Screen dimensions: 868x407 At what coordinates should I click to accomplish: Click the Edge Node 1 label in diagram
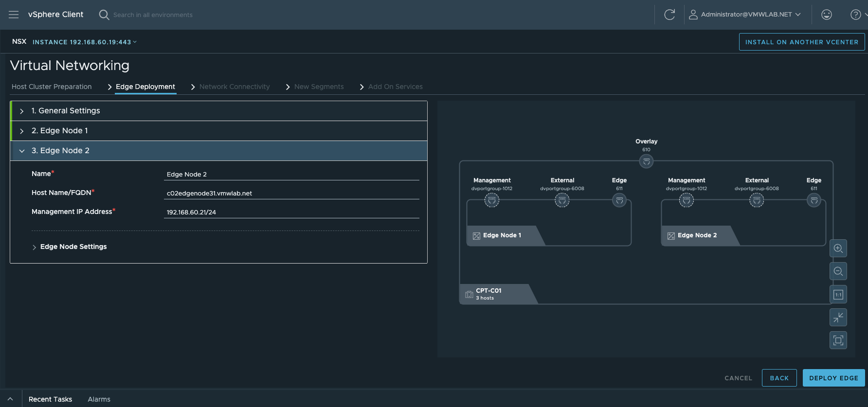pyautogui.click(x=502, y=235)
